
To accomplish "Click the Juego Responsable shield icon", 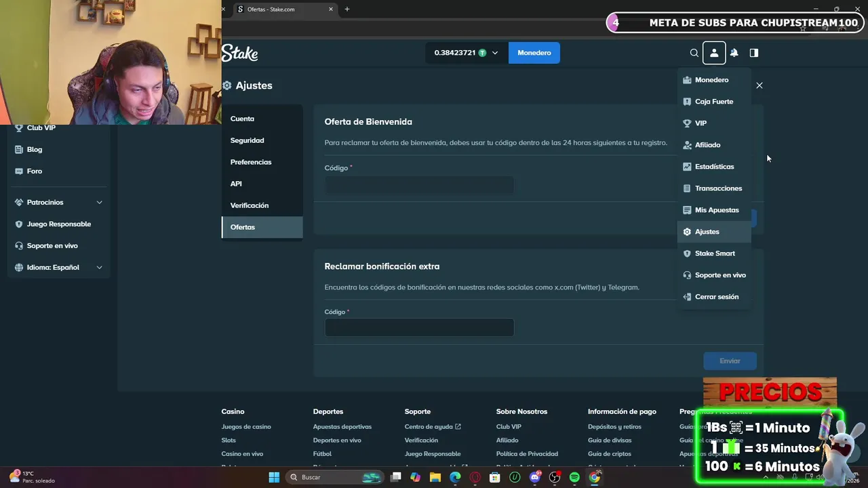I will coord(19,224).
